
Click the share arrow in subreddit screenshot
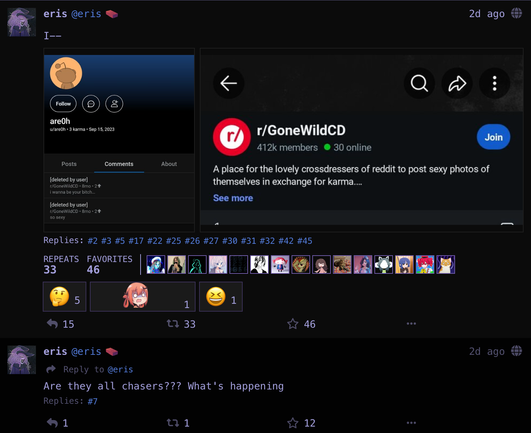coord(457,83)
